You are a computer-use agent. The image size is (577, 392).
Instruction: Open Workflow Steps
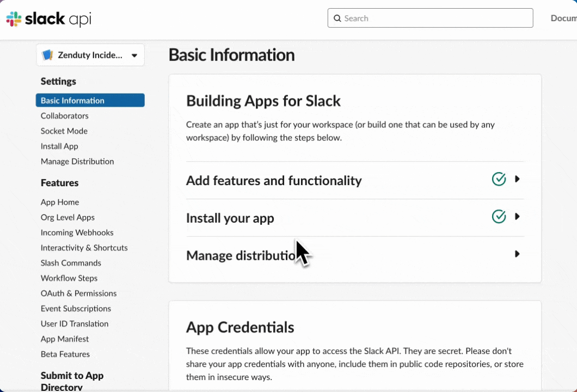tap(69, 278)
